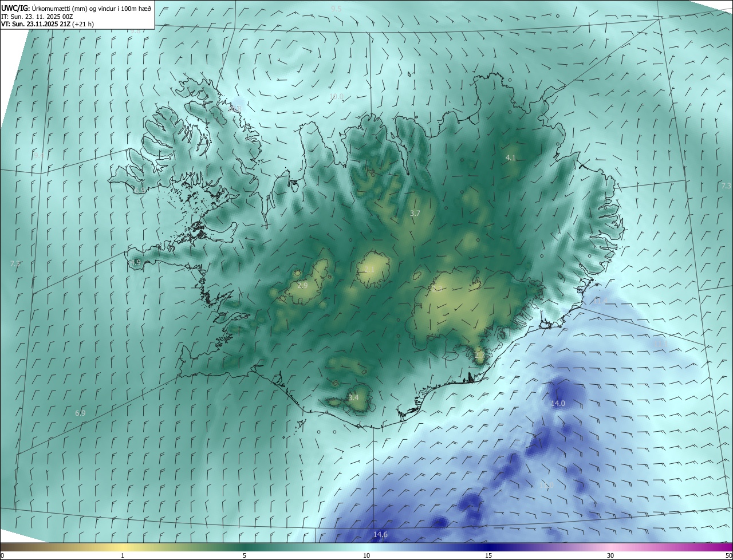Click the 11.1 value label
This screenshot has width=733, height=560.
(x=660, y=343)
